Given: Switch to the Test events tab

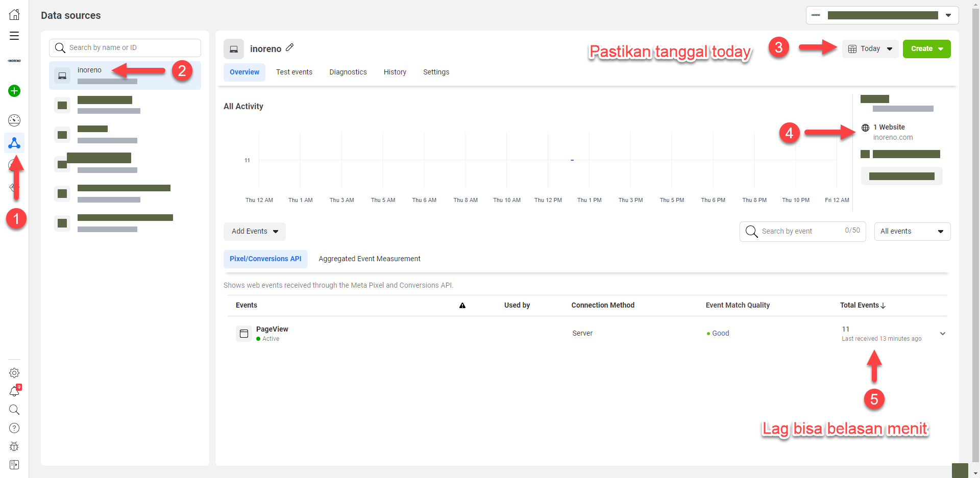Looking at the screenshot, I should tap(294, 72).
